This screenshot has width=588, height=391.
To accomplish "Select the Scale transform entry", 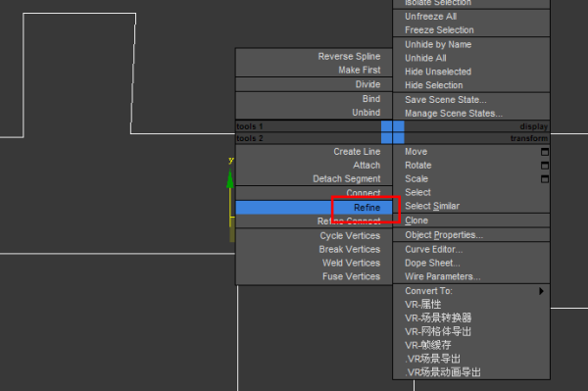I will 416,178.
